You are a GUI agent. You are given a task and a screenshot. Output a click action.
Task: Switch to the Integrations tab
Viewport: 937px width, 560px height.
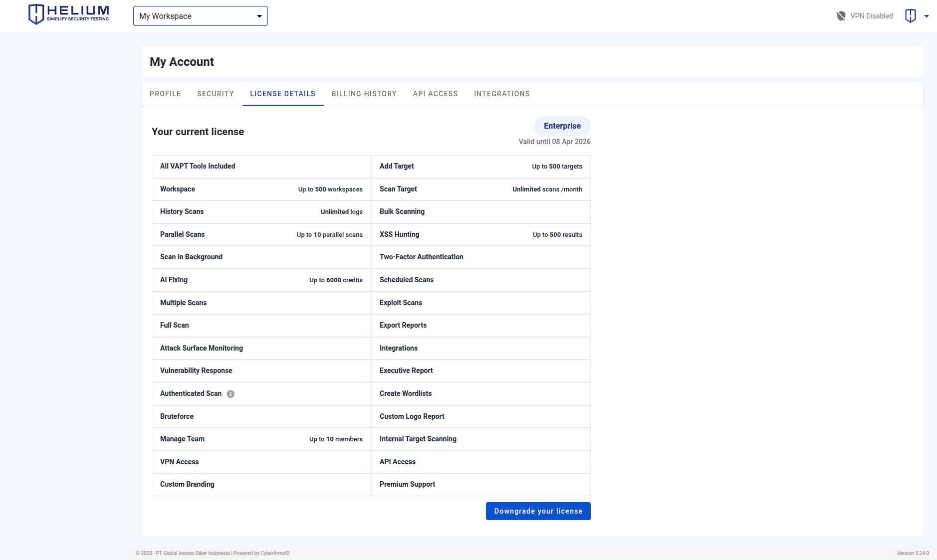[501, 94]
